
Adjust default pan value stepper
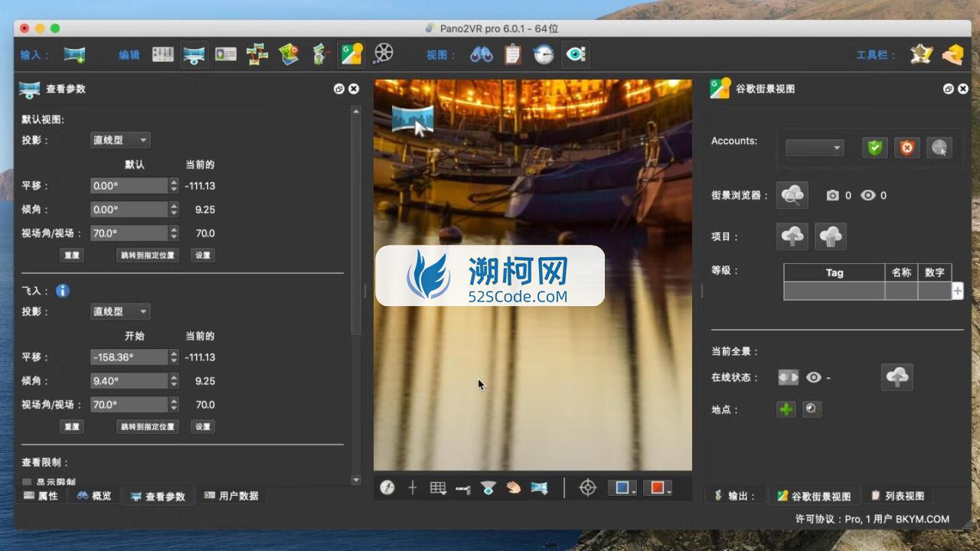(174, 186)
